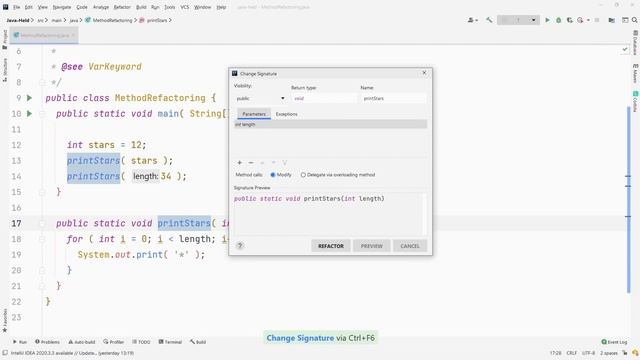Viewport: 640px width, 360px height.
Task: Open the Problems tool window tab
Action: coord(47,342)
